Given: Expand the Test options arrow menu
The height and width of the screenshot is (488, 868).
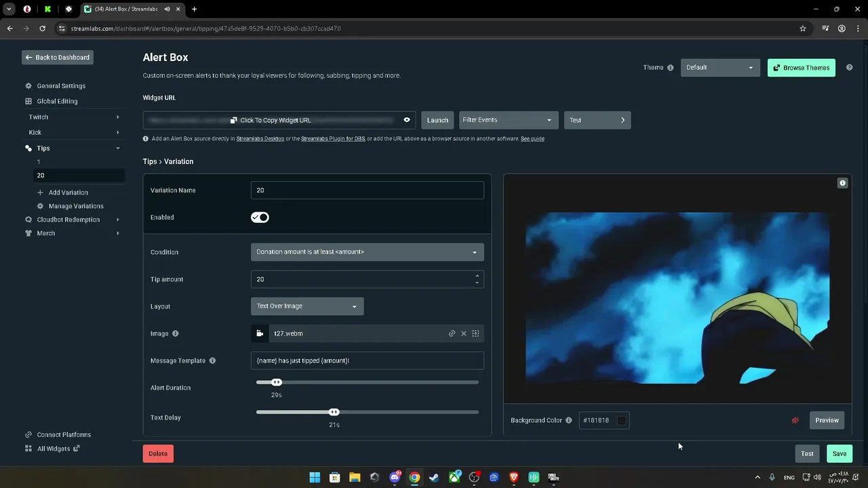Looking at the screenshot, I should [623, 120].
